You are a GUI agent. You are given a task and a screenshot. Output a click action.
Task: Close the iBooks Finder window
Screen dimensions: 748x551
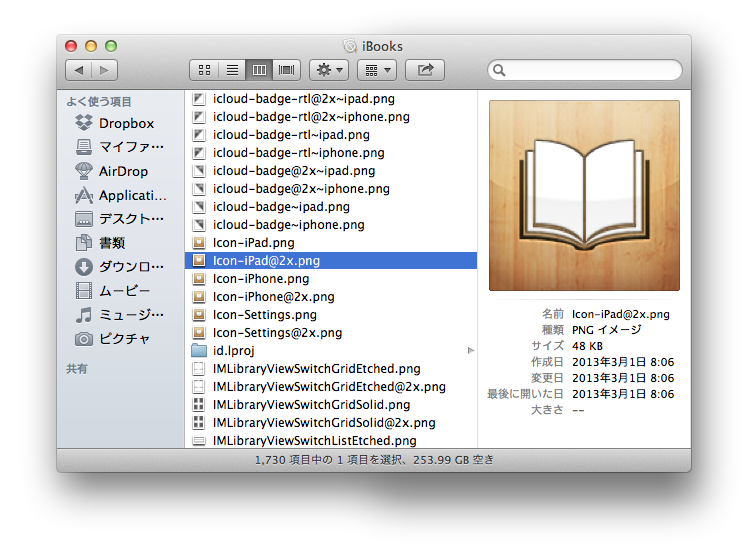pos(71,46)
